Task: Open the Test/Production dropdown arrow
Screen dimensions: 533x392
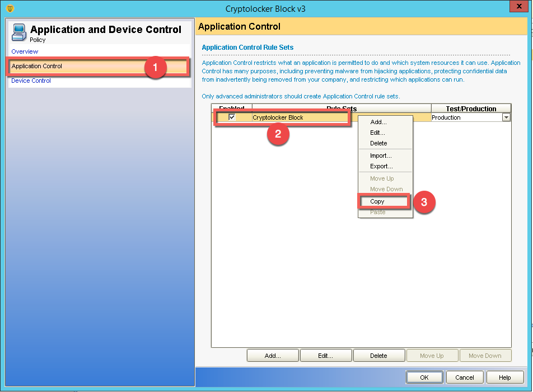Action: tap(506, 117)
